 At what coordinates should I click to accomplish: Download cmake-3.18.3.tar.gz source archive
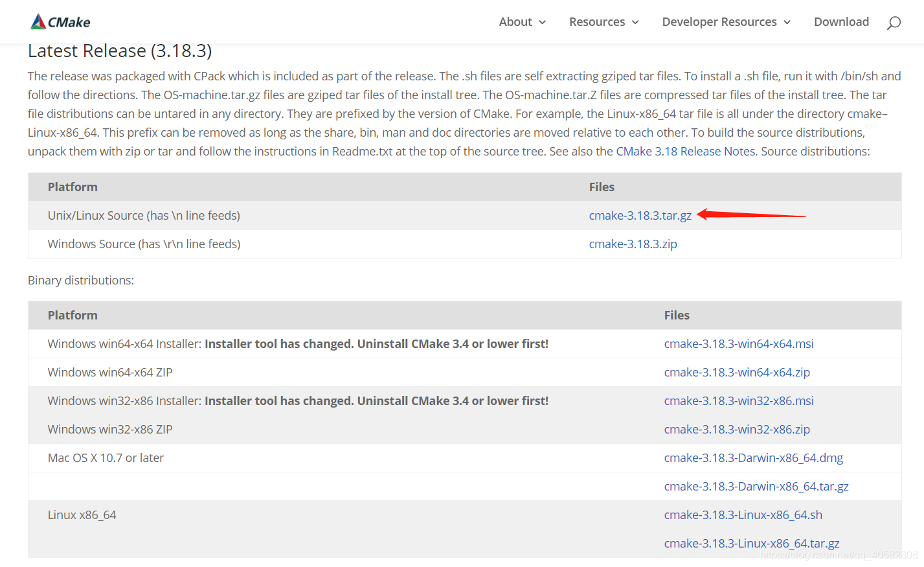tap(640, 215)
